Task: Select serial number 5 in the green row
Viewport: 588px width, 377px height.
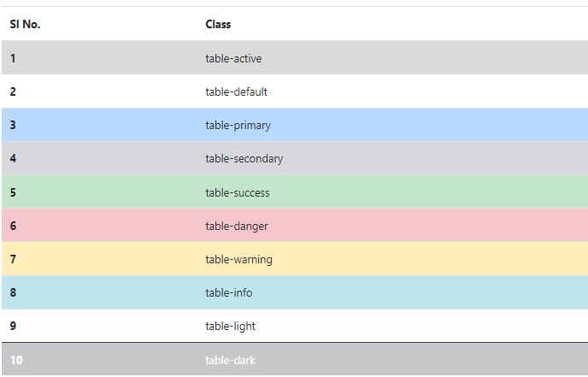Action: (13, 192)
